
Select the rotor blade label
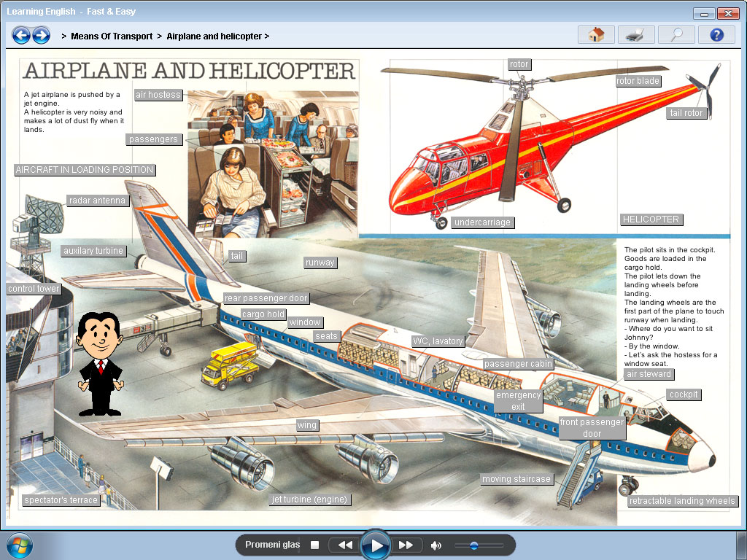pos(638,81)
